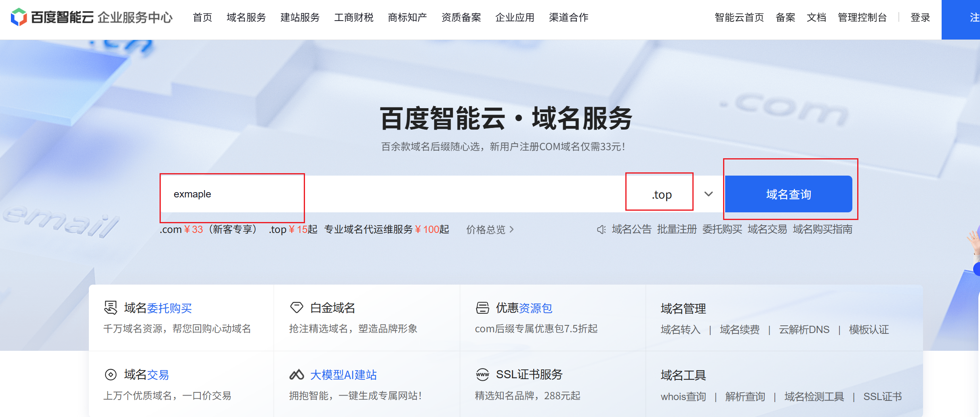Click the 云解析DNS link
This screenshot has width=980, height=417.
[x=804, y=329]
